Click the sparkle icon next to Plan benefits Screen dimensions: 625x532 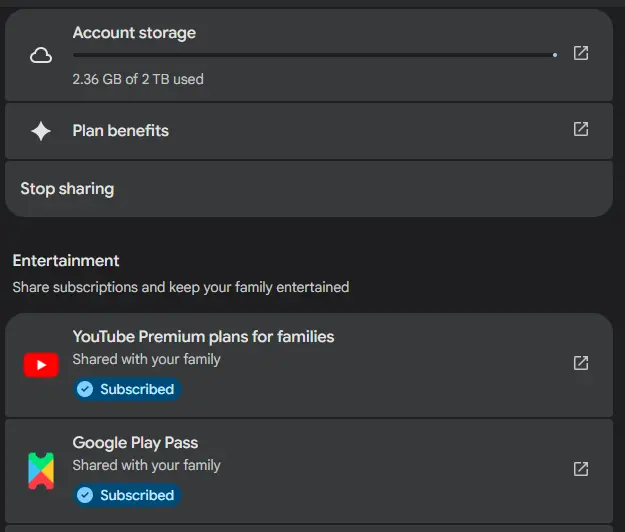[x=41, y=131]
